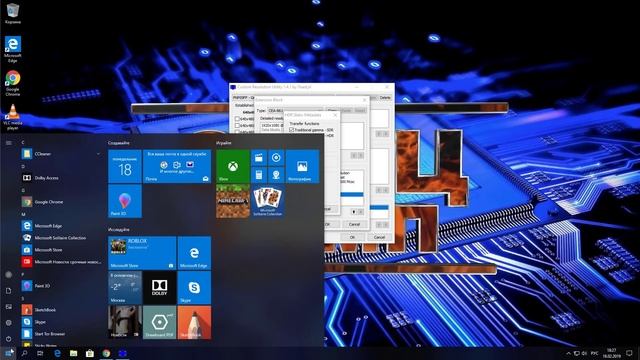
Task: Open the Movies & TV small tile
Action: [259, 158]
